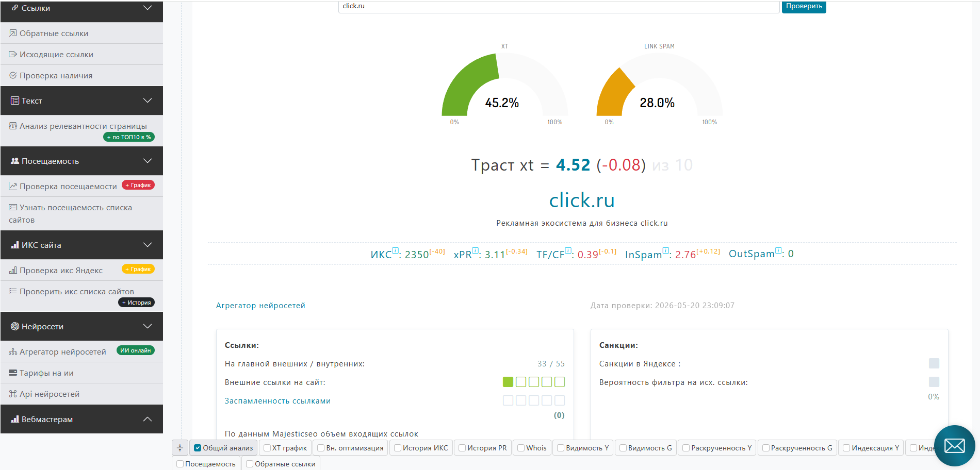This screenshot has width=980, height=470.
Task: Click the Анализ релевантности страницы icon
Action: pyautogui.click(x=13, y=126)
